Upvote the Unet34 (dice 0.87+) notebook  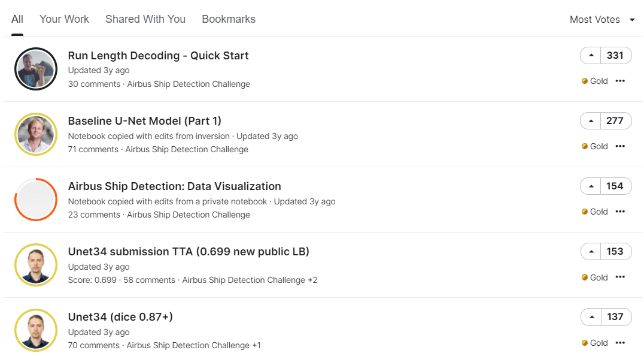coord(591,317)
